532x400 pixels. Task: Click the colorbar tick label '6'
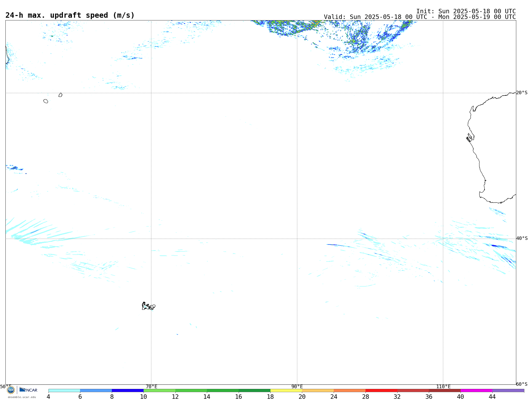click(80, 397)
